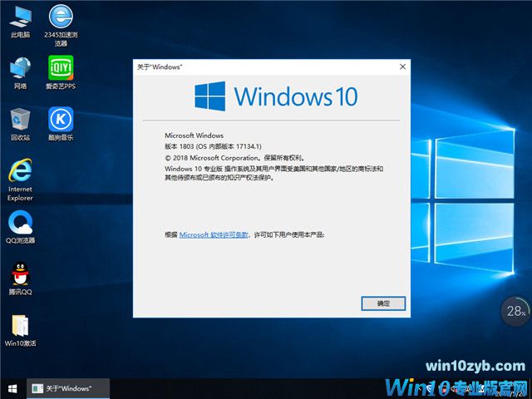The image size is (532, 399).
Task: Select 关于"Windows" taskbar button
Action: point(68,388)
